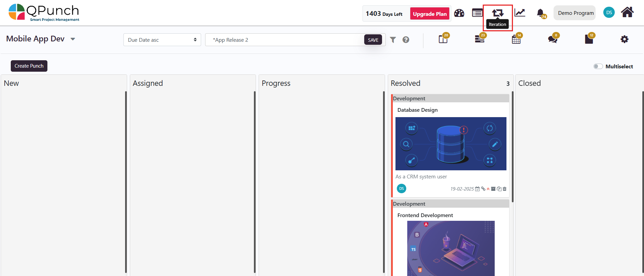Image resolution: width=644 pixels, height=276 pixels.
Task: Toggle the Multiselect switch
Action: (x=598, y=66)
